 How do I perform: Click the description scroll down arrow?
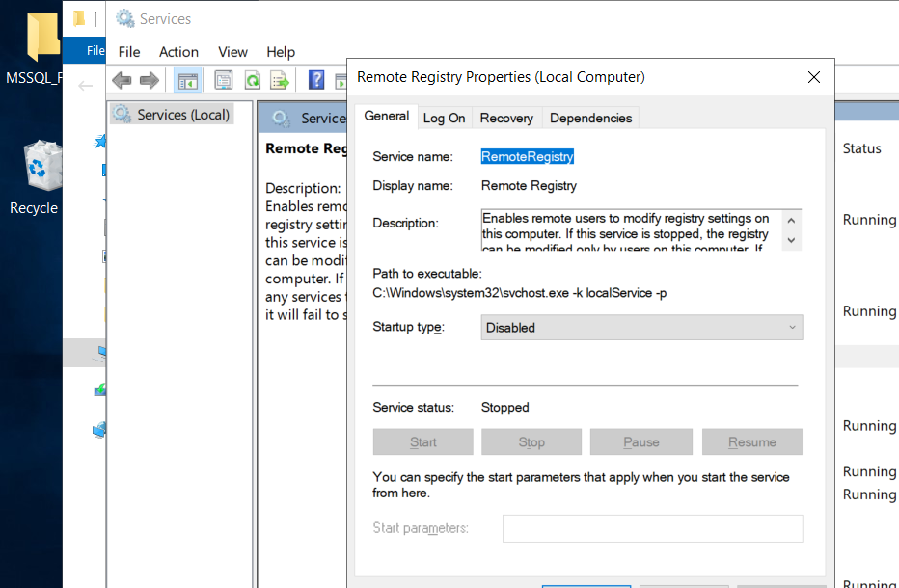[791, 240]
